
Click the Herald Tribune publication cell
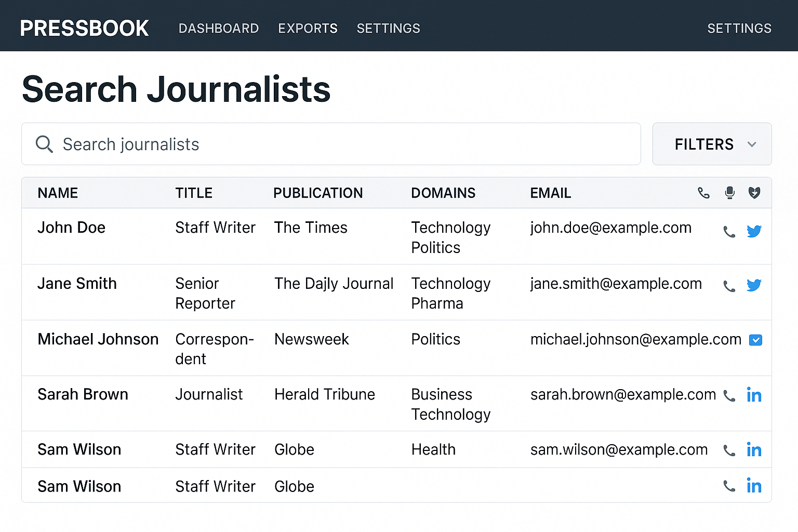tap(324, 394)
